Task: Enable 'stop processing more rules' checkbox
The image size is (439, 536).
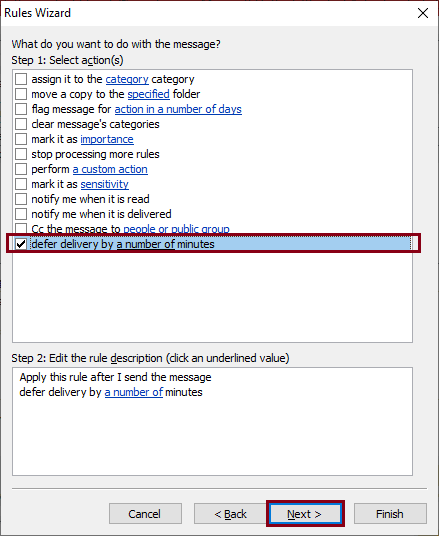Action: pyautogui.click(x=21, y=154)
